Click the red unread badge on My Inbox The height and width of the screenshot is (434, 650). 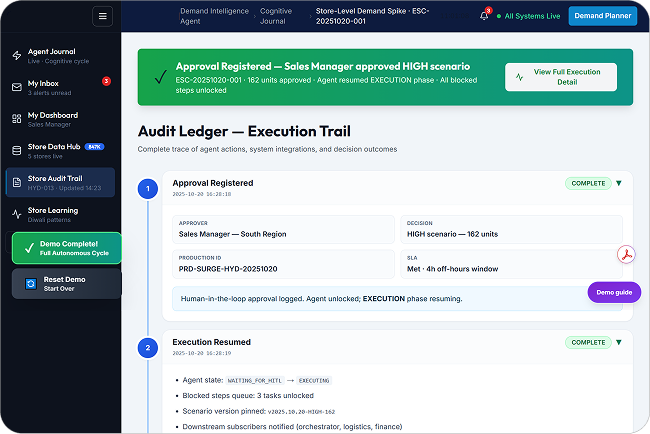point(106,81)
